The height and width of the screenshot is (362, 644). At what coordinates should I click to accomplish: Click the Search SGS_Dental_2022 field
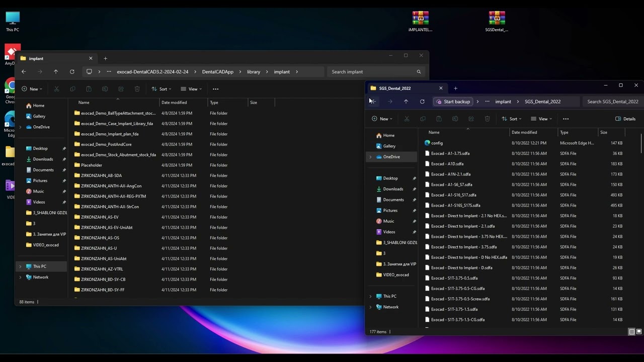pos(612,102)
